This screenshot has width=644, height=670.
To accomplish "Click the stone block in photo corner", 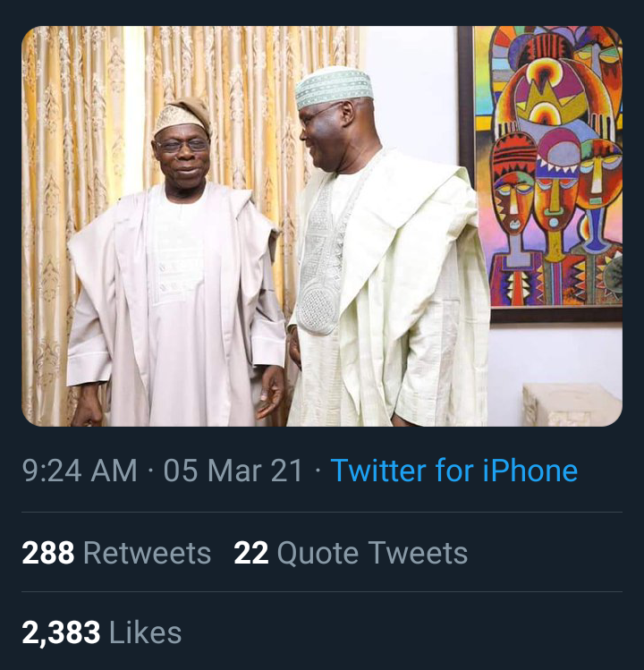I will [x=572, y=404].
